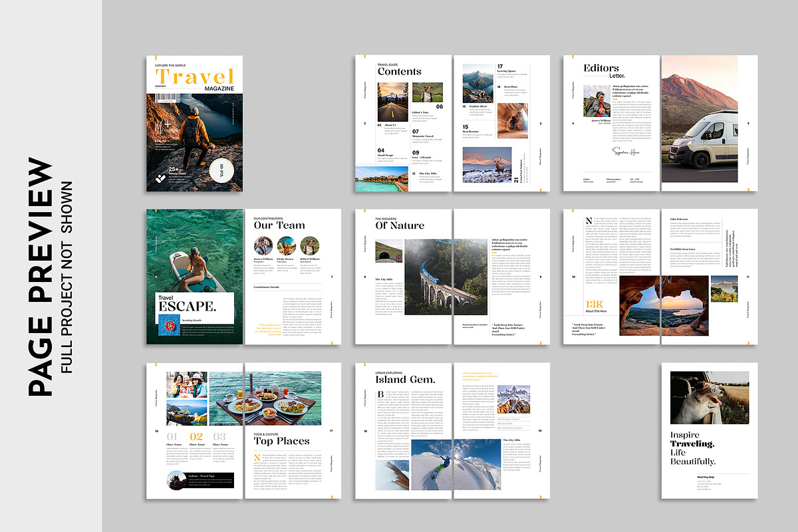Select the hiker photo on the cover page
This screenshot has height=532, width=798.
(194, 142)
